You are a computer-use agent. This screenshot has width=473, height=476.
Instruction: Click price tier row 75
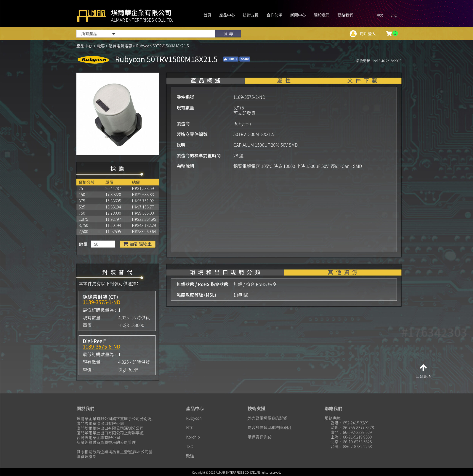tap(118, 189)
